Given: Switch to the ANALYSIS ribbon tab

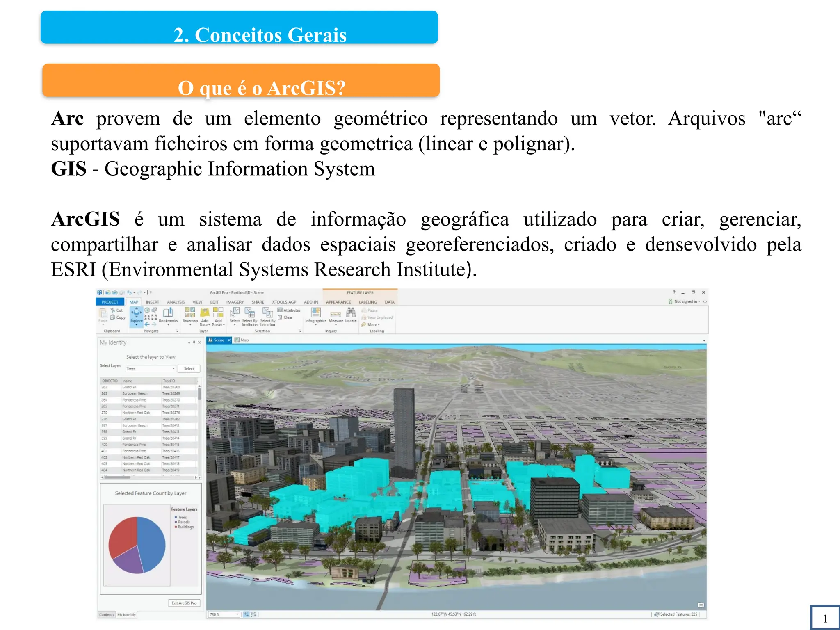Looking at the screenshot, I should point(176,302).
